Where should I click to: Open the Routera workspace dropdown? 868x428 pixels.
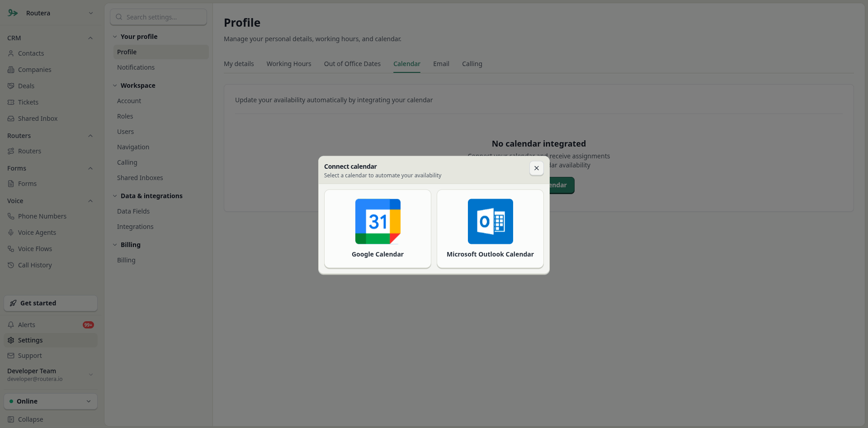[51, 13]
